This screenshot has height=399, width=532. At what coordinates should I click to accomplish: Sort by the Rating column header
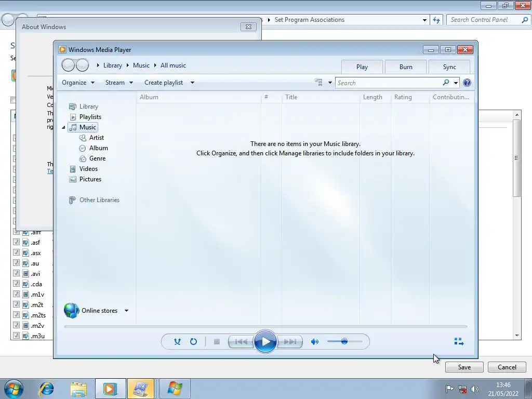click(x=410, y=97)
